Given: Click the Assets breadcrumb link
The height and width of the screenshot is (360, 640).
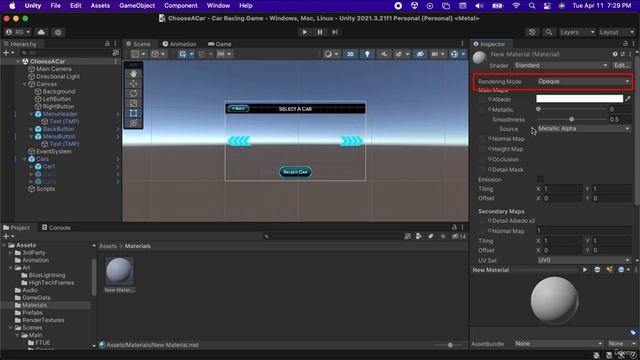Looking at the screenshot, I should pos(108,246).
